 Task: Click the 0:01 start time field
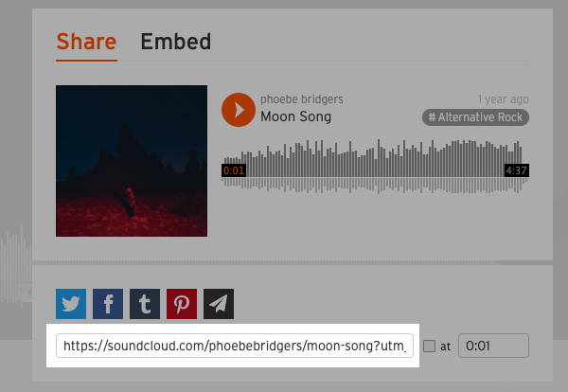click(x=493, y=346)
